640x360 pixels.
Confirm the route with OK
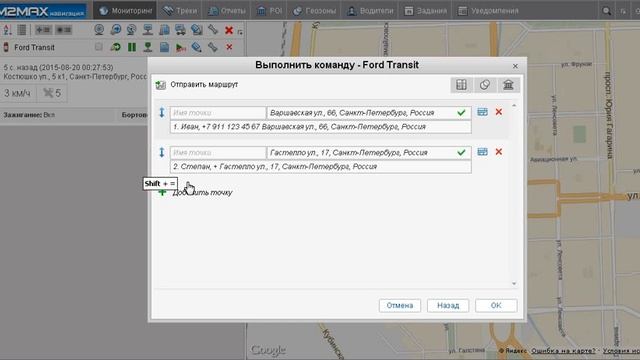[x=496, y=305]
